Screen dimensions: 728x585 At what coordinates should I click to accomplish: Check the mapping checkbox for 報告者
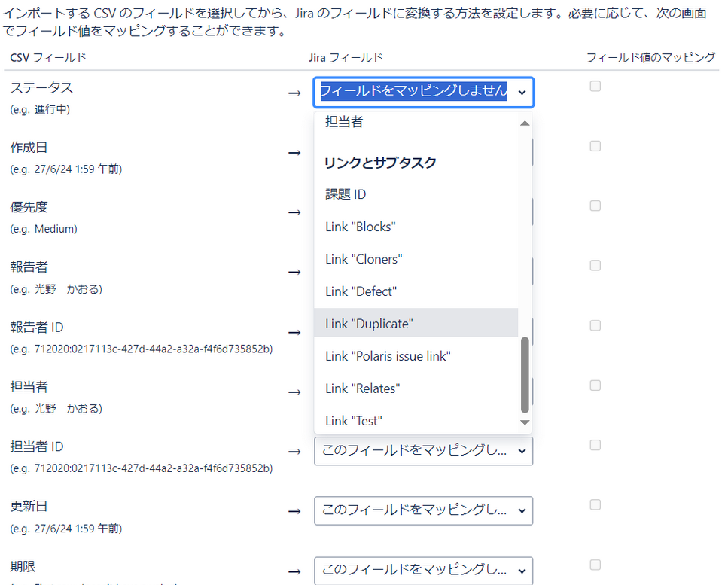pyautogui.click(x=595, y=265)
